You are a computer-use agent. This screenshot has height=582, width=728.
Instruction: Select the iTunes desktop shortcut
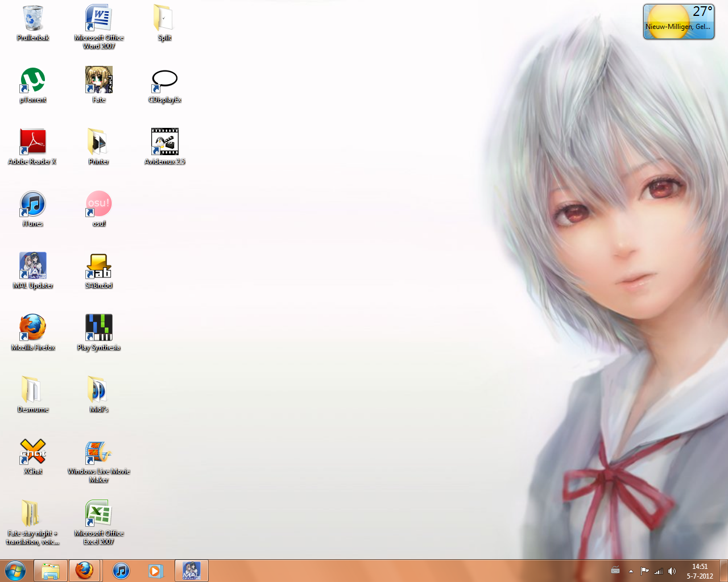tap(33, 209)
